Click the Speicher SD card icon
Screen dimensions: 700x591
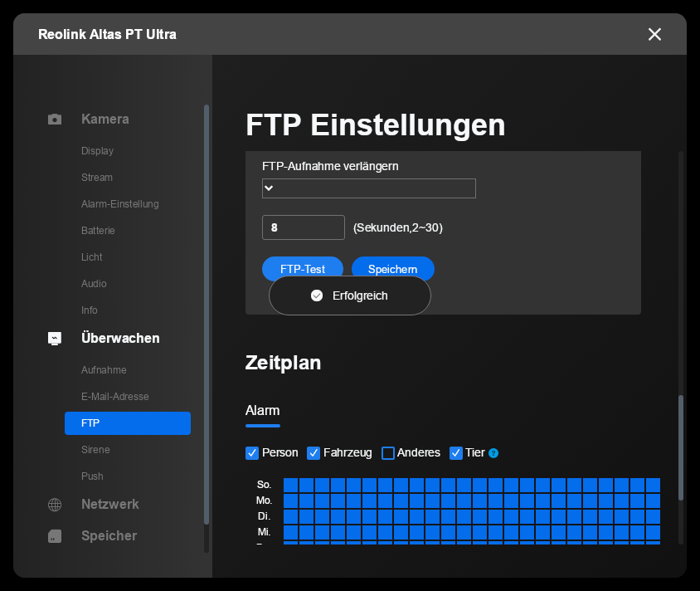pyautogui.click(x=55, y=536)
